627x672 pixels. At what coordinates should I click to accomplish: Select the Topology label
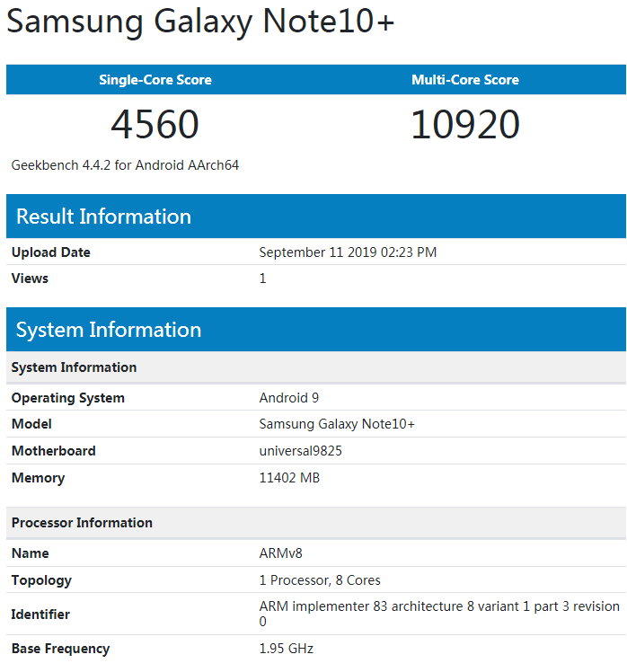point(41,580)
